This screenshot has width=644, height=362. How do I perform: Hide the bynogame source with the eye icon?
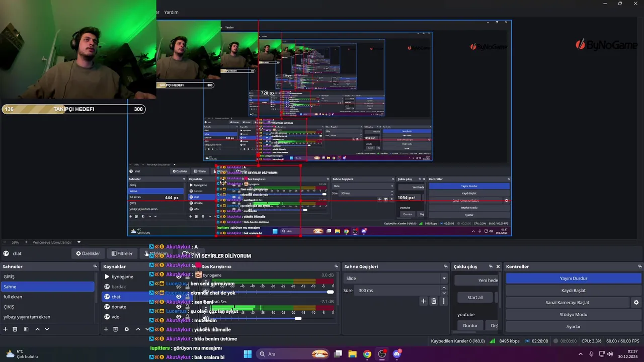[179, 277]
